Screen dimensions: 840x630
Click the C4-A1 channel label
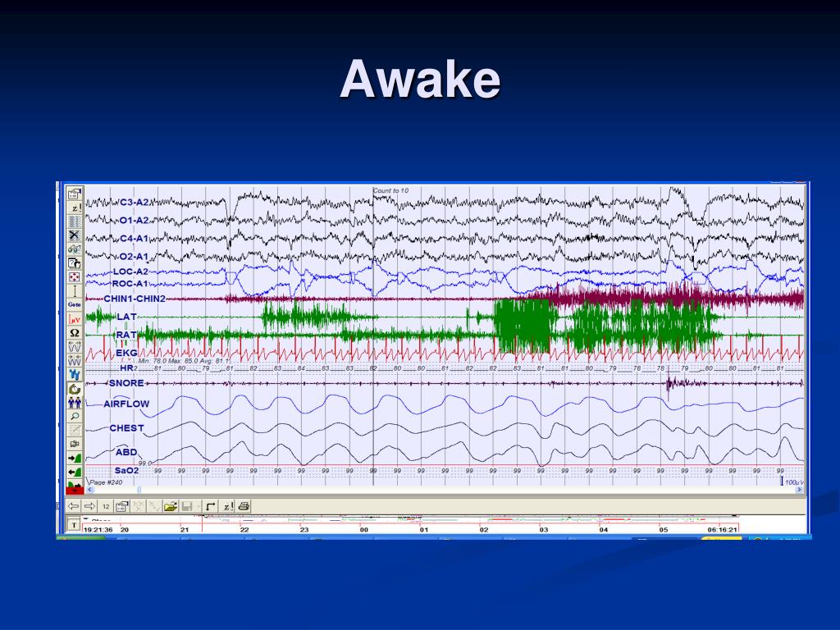pos(134,238)
